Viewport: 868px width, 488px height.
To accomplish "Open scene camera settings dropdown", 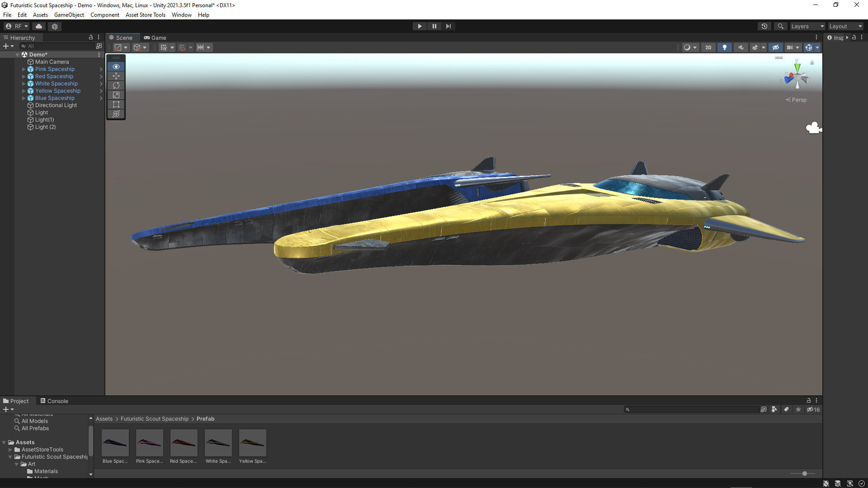I will point(793,47).
